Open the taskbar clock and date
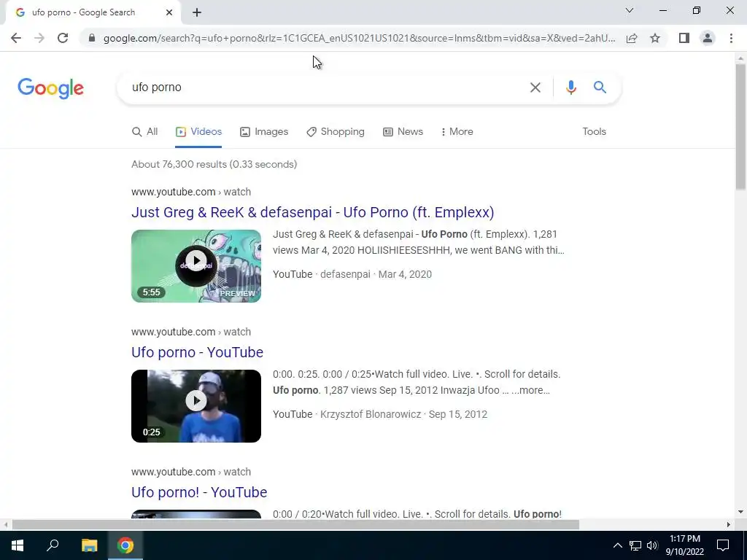This screenshot has height=560, width=747. pos(684,545)
